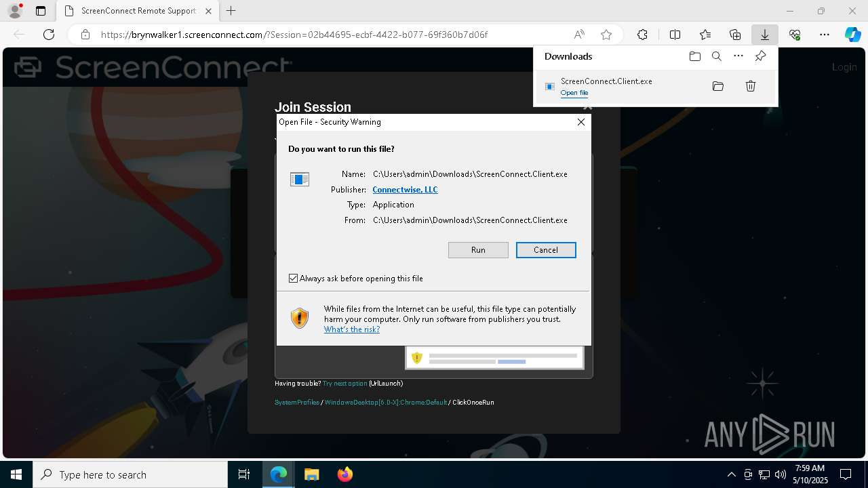Open the downloads folder icon
Viewport: 868px width, 488px height.
pos(694,56)
